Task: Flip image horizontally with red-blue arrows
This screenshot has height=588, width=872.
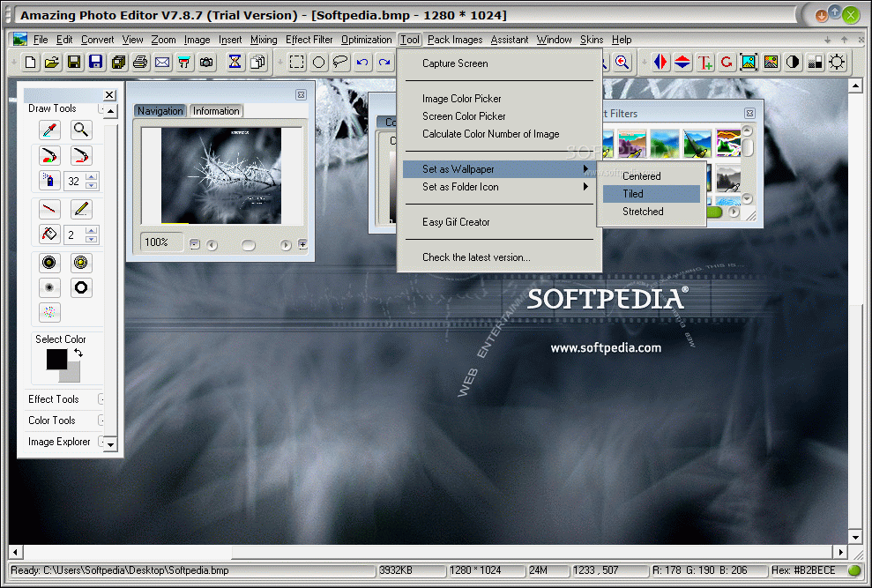Action: tap(660, 63)
